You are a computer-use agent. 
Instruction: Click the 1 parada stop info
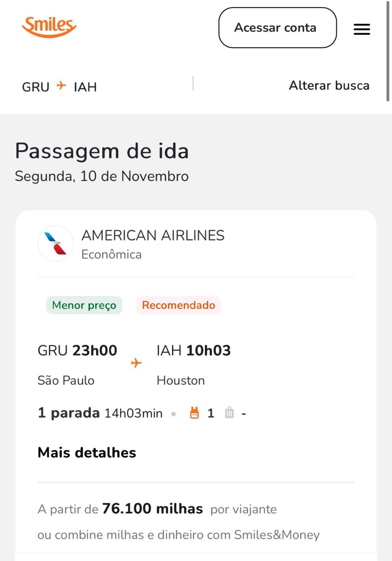point(69,413)
